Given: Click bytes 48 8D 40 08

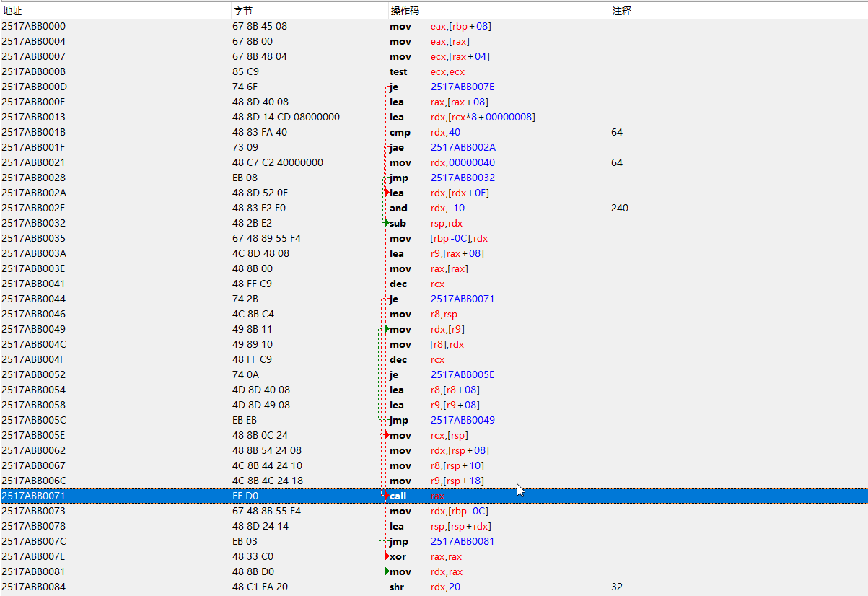Looking at the screenshot, I should click(260, 102).
